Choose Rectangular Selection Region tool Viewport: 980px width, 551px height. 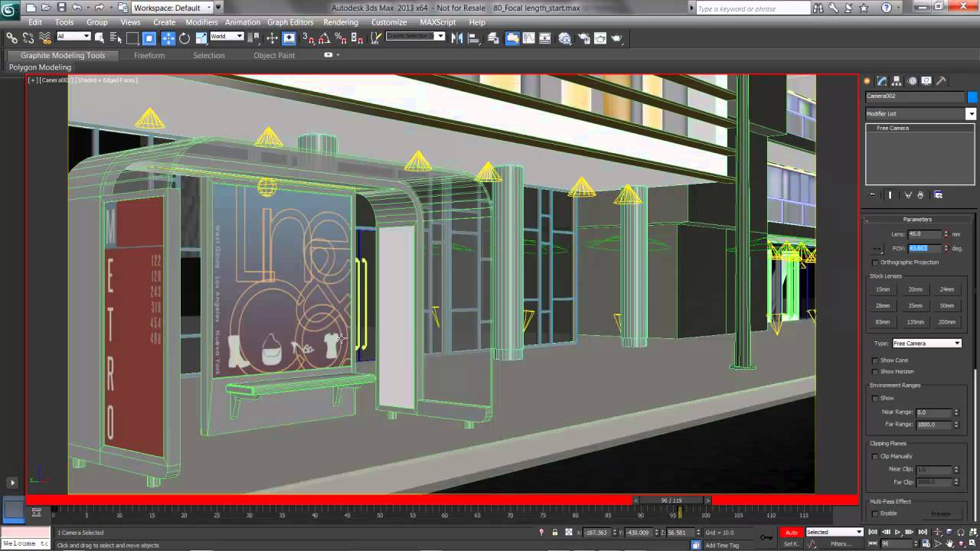coord(132,37)
